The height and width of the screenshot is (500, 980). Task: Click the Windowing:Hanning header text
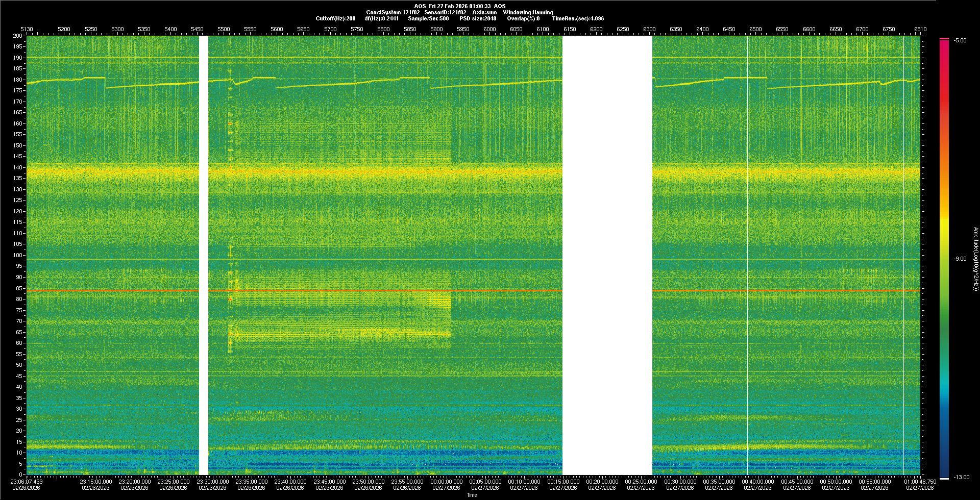tap(528, 12)
